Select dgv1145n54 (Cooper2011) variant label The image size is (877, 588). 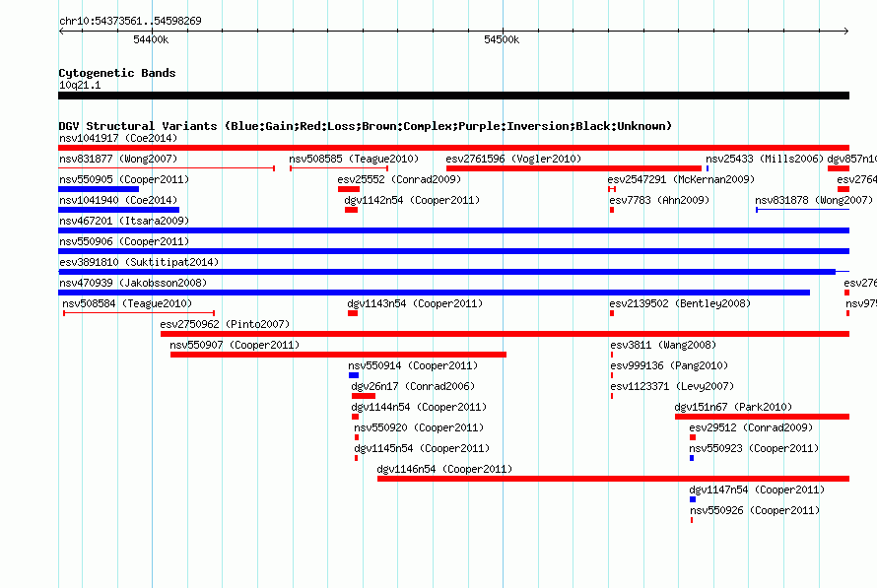point(422,448)
